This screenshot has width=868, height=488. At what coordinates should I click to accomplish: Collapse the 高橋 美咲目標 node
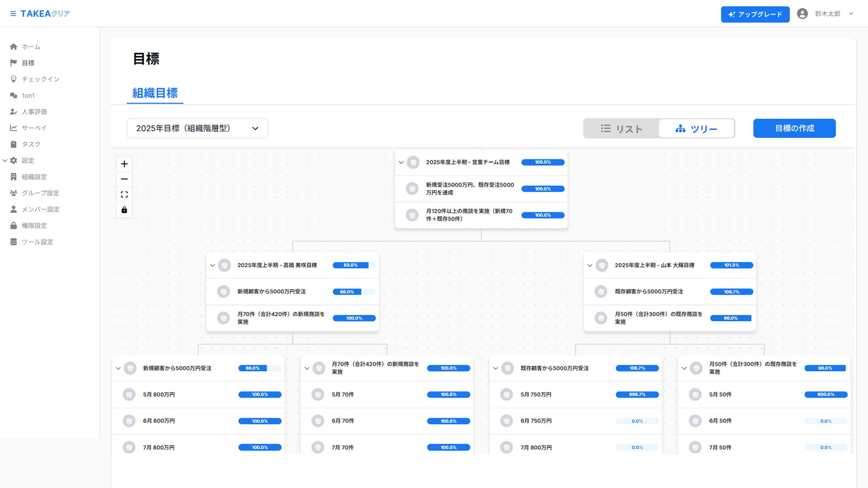(212, 265)
